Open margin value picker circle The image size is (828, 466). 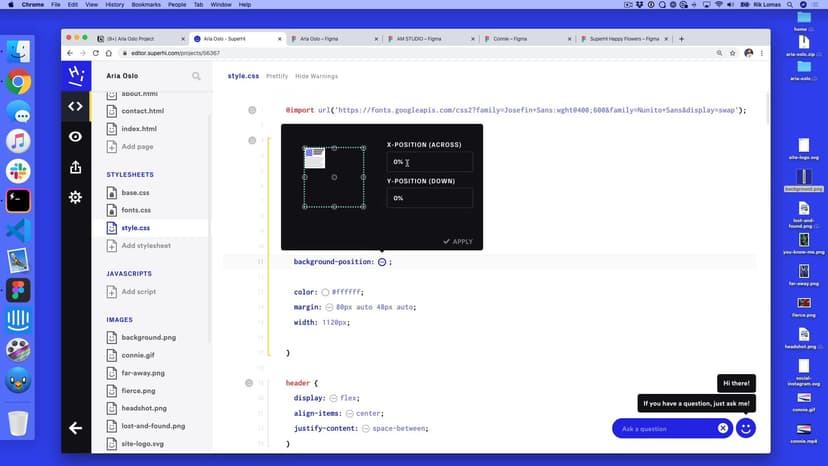pyautogui.click(x=325, y=307)
